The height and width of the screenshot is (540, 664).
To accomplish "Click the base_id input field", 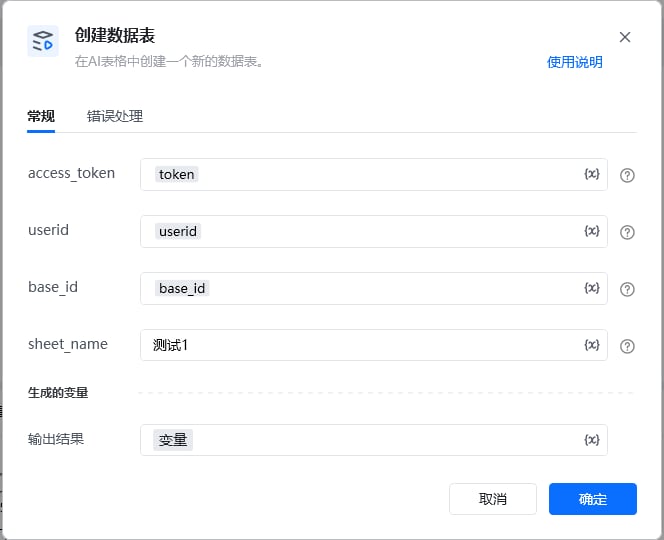I will (x=374, y=288).
